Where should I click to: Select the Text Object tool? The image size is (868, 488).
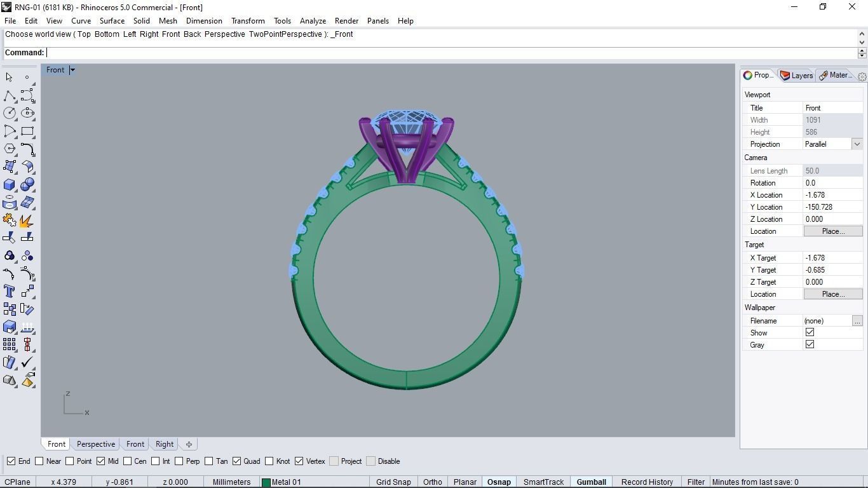(x=9, y=291)
